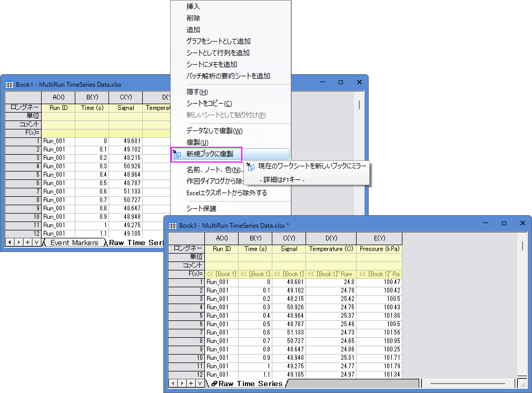Click horizontal scrollbar in Book3 window
The image size is (532, 393).
[x=468, y=384]
